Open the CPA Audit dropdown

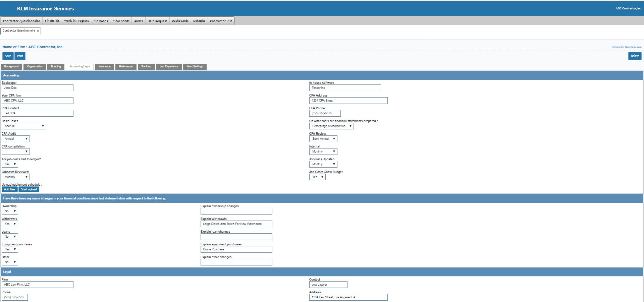(x=16, y=139)
